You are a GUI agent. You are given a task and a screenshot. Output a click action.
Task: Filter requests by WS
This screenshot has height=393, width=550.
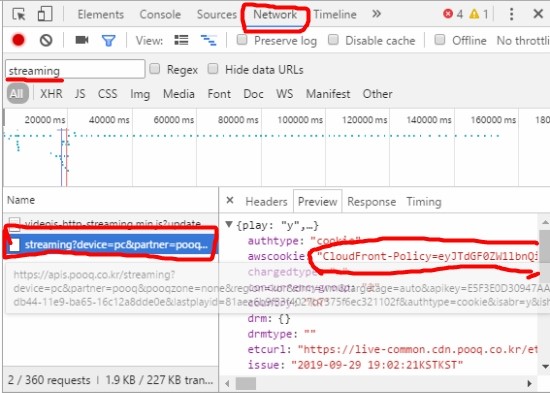[x=284, y=94]
